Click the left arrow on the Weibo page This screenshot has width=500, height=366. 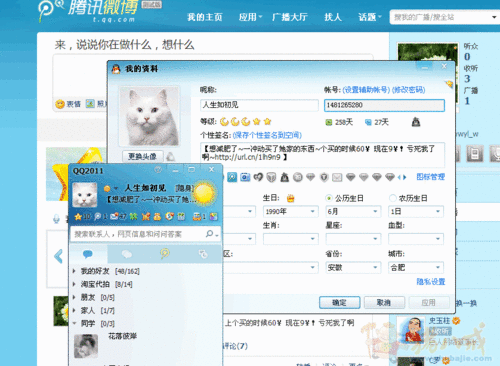[59, 256]
